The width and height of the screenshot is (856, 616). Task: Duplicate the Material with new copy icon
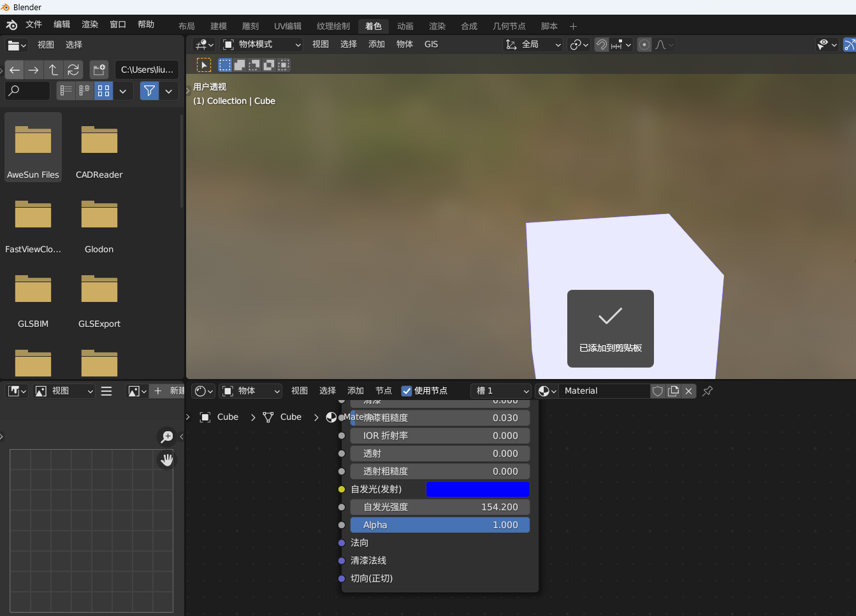(673, 391)
